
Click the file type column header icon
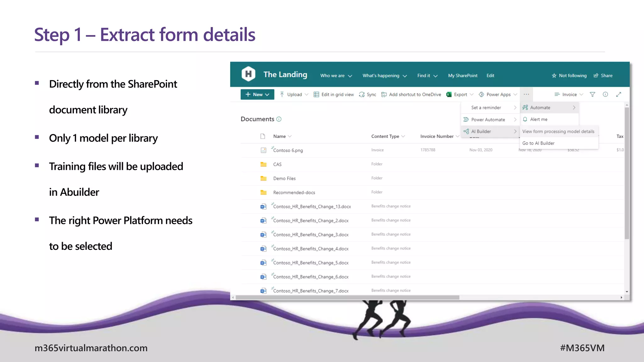coord(263,136)
